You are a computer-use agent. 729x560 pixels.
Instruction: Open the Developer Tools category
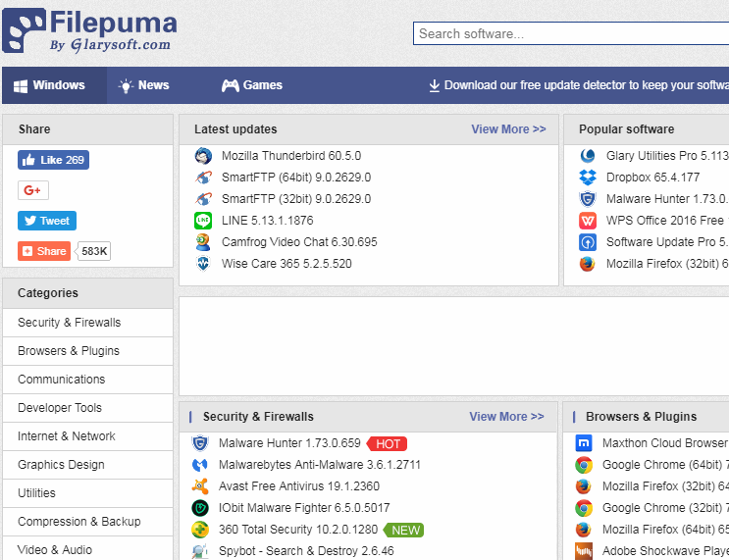[88, 408]
